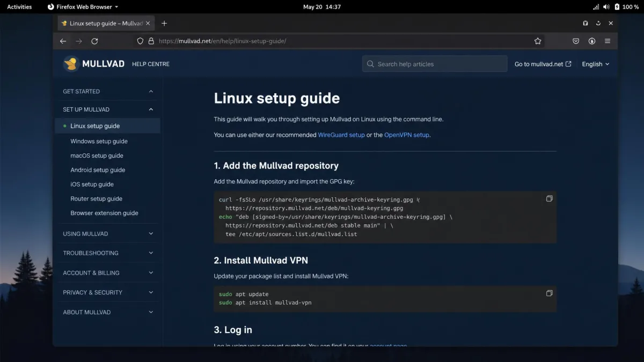Click the downloads toolbar icon
The height and width of the screenshot is (362, 644).
tap(592, 41)
